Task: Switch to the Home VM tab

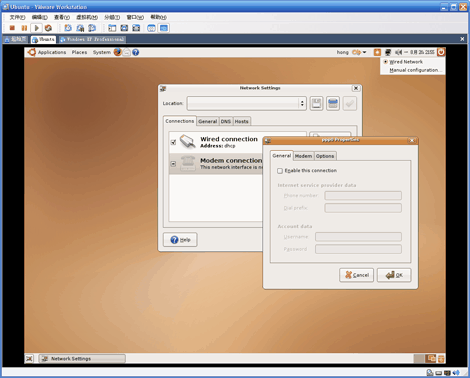Action: tap(15, 39)
